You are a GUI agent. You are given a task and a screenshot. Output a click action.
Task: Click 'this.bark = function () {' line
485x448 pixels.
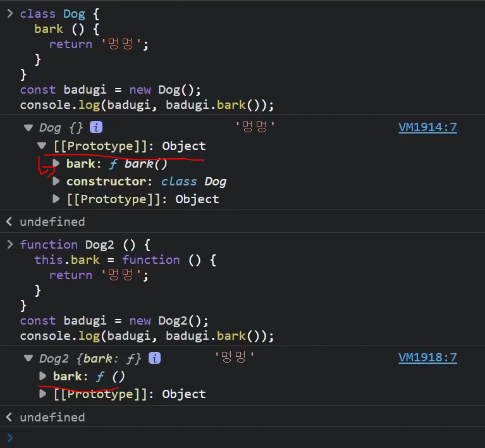[125, 260]
